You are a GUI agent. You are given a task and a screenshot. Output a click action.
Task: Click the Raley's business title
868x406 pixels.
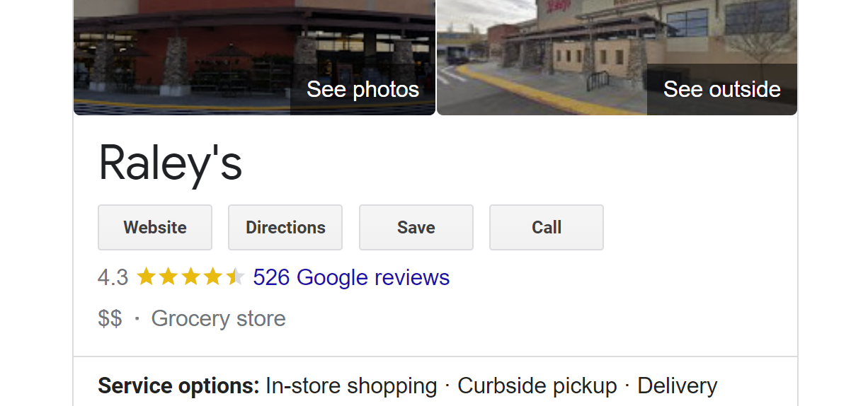171,163
